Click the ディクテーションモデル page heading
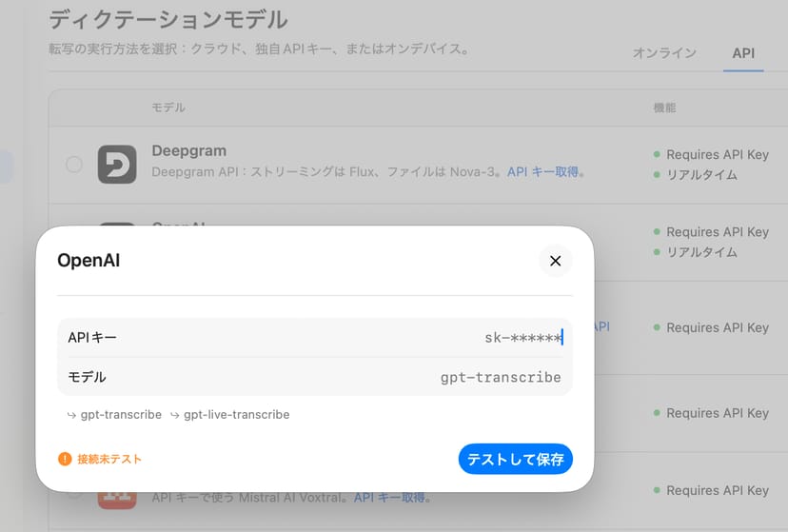Screen dimensions: 788x532 (x=167, y=20)
